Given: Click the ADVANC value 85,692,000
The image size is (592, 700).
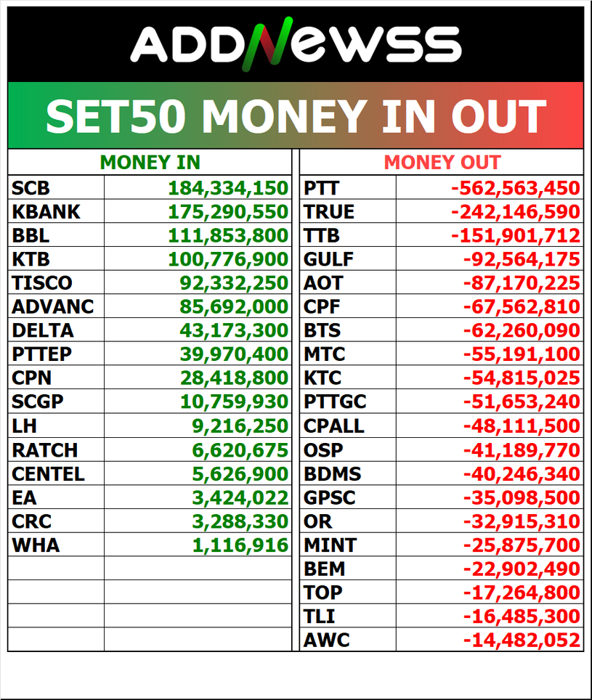Looking at the screenshot, I should (x=232, y=306).
